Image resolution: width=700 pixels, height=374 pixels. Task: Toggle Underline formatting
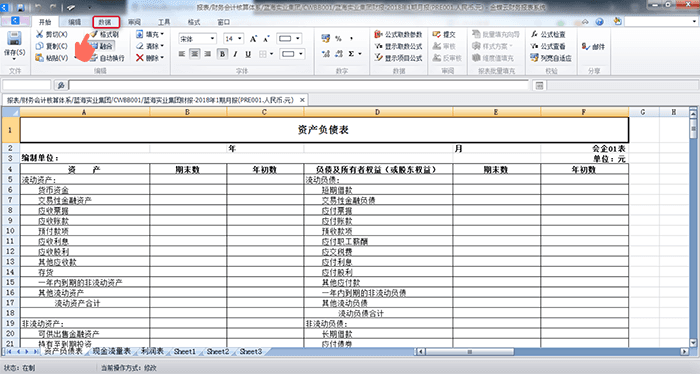tap(248, 54)
